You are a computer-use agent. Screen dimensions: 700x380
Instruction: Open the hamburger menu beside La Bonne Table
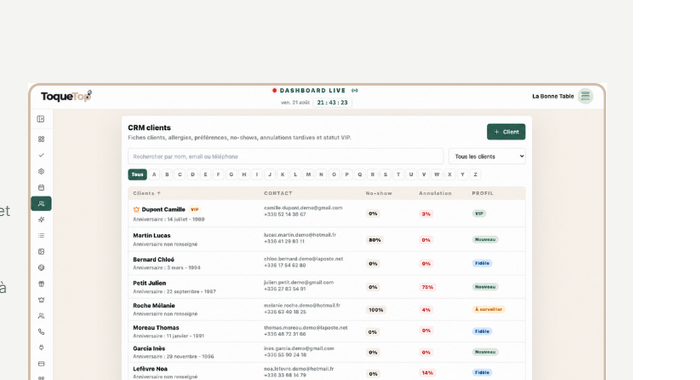585,96
